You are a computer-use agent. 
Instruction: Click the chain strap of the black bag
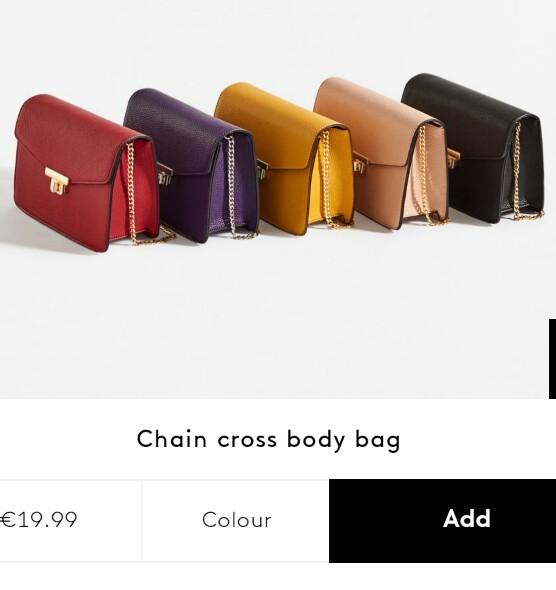(517, 169)
